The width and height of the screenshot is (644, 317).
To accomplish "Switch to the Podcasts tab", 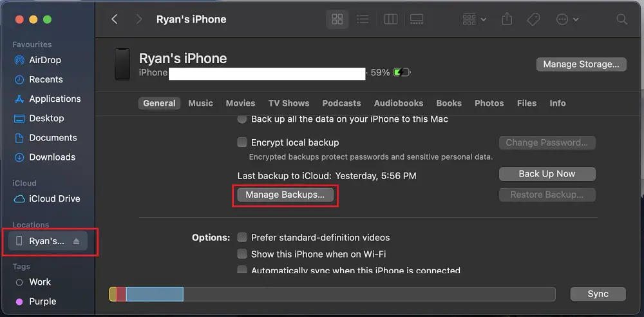I will (341, 103).
